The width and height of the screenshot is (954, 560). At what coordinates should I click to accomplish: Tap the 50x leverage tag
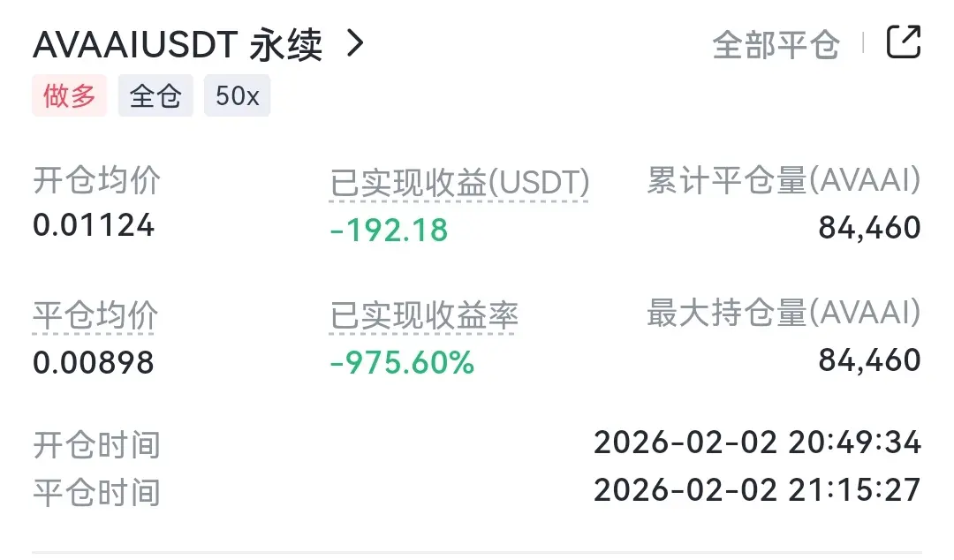tap(237, 95)
